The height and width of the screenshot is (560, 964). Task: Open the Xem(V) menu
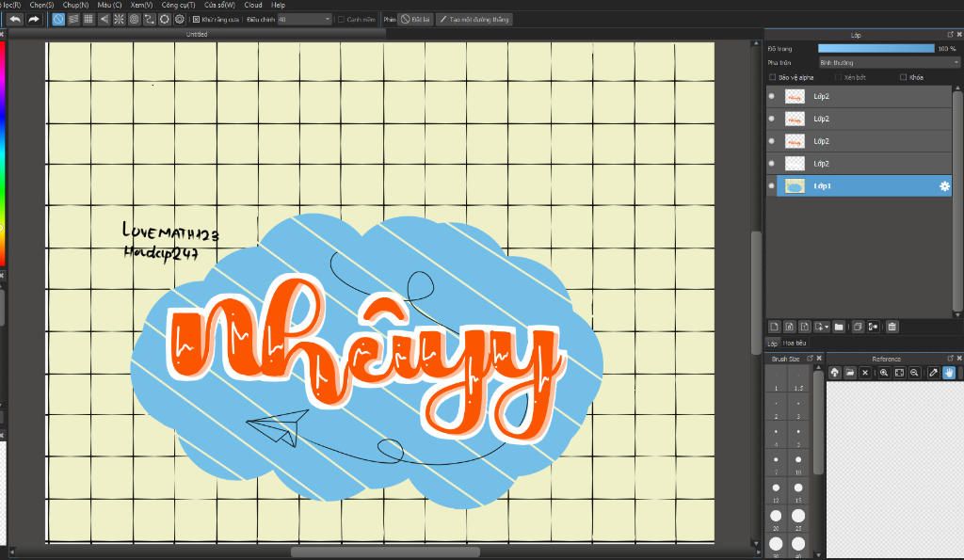[x=141, y=5]
